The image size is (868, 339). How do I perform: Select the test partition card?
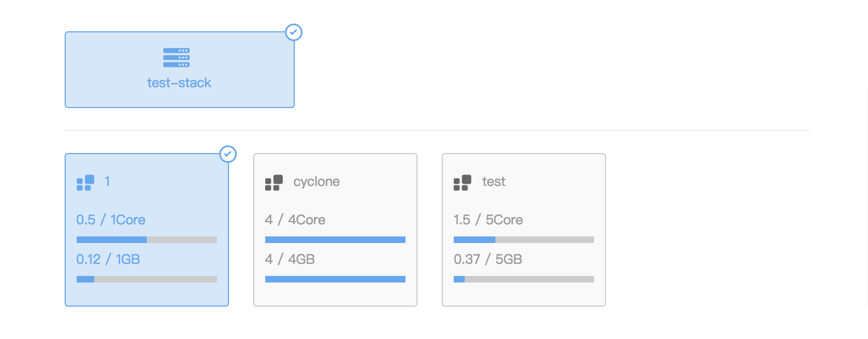point(524,230)
